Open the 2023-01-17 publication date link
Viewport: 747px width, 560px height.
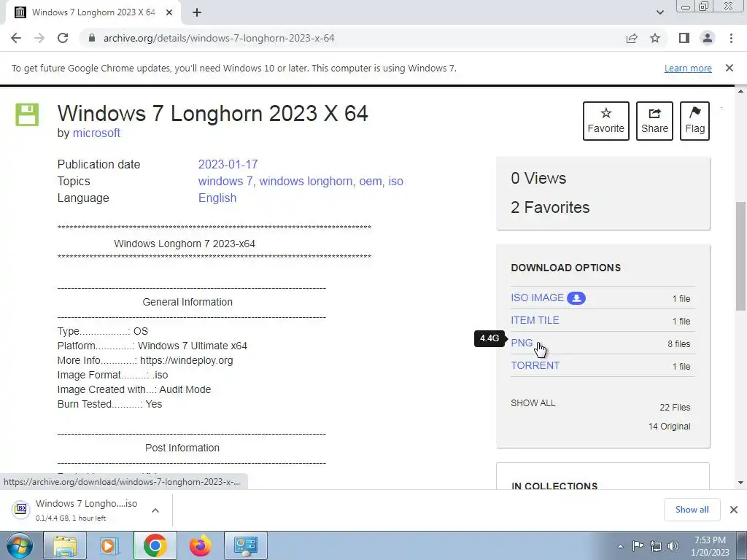pos(228,164)
